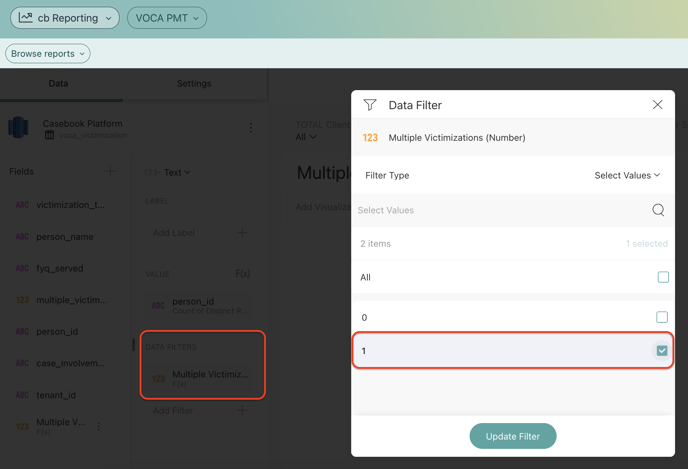Image resolution: width=688 pixels, height=469 pixels.
Task: Click the plus icon next to Fields
Action: [x=110, y=171]
